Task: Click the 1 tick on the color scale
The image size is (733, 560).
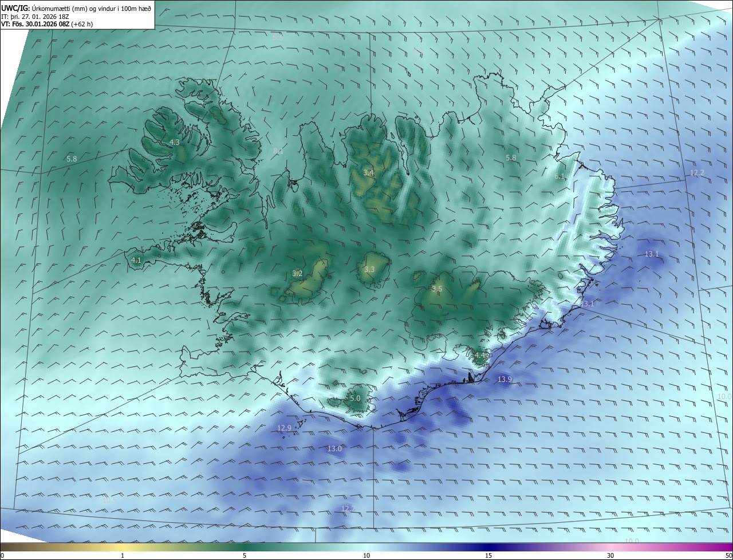Action: (x=123, y=555)
